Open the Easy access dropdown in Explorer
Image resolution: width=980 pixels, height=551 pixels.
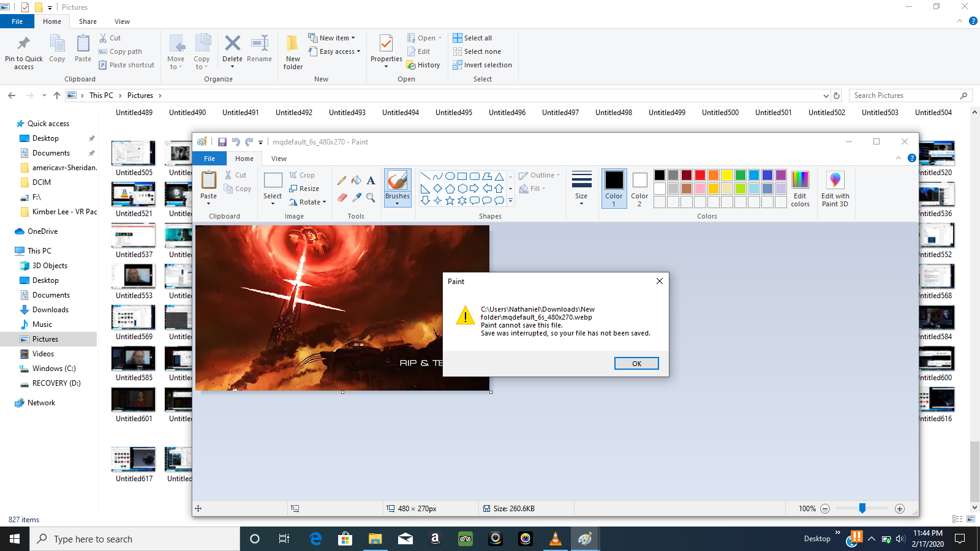[x=334, y=51]
